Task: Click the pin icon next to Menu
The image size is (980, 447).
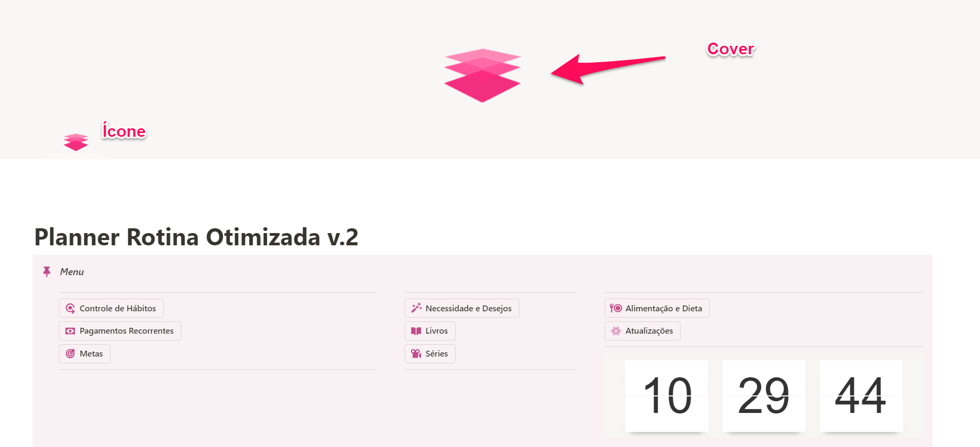Action: click(47, 272)
